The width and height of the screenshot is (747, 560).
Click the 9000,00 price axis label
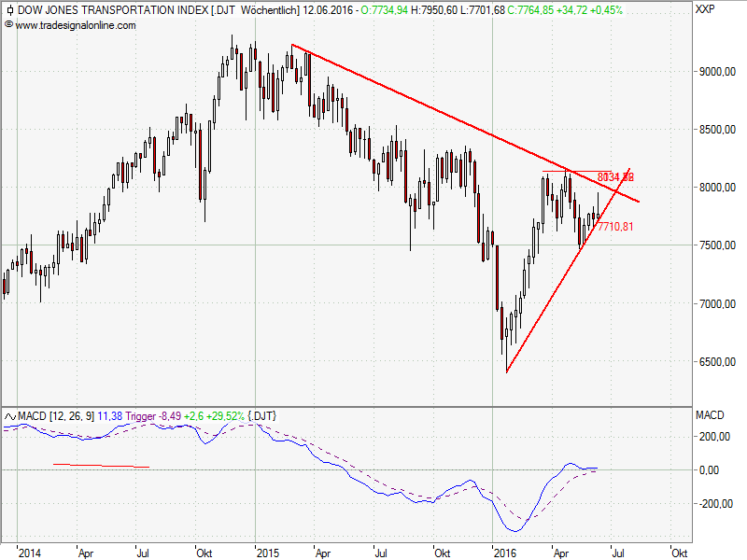point(715,72)
